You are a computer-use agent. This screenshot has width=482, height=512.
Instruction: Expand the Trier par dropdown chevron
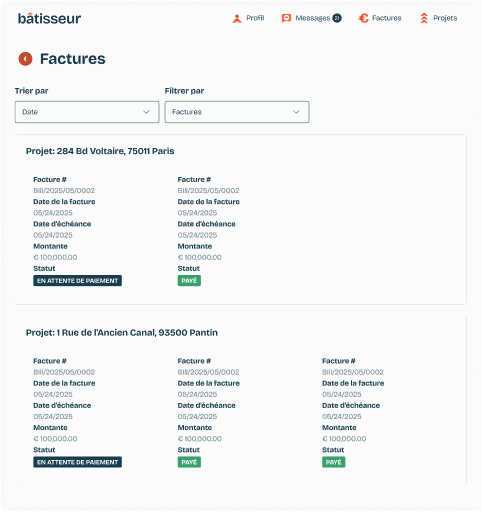tap(146, 112)
